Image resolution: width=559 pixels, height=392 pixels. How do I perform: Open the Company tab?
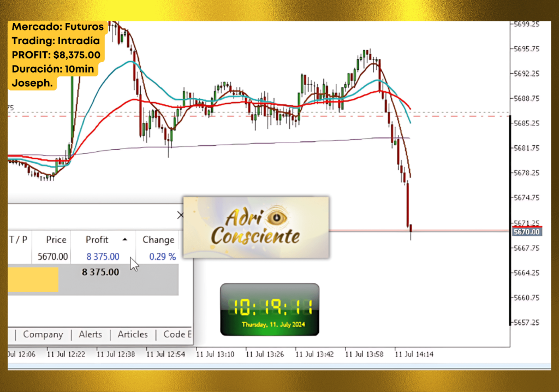tap(43, 334)
